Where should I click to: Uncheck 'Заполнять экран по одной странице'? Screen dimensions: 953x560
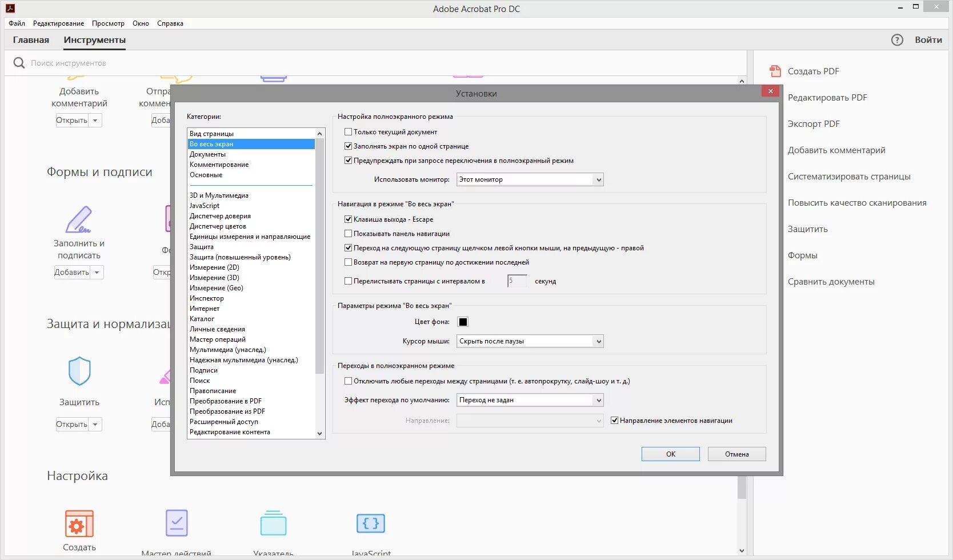point(348,146)
